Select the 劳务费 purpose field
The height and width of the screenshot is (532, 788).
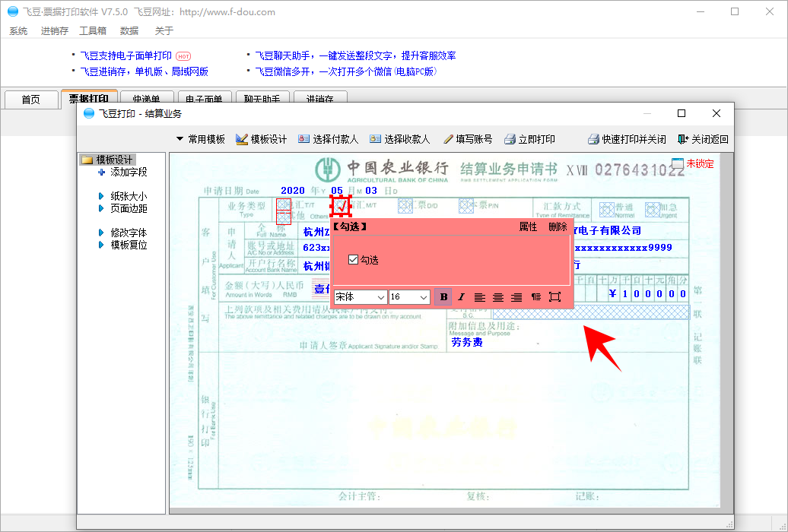pyautogui.click(x=467, y=343)
